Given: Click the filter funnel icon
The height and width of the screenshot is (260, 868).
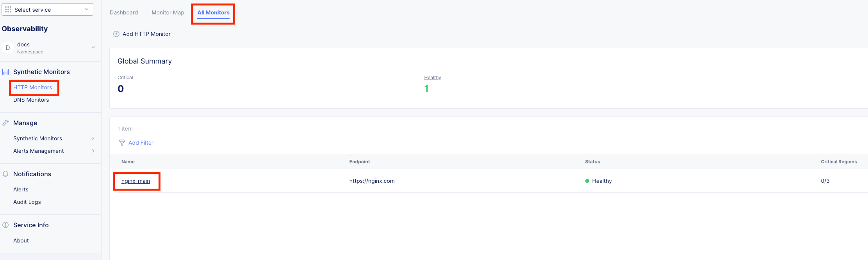Looking at the screenshot, I should point(122,143).
